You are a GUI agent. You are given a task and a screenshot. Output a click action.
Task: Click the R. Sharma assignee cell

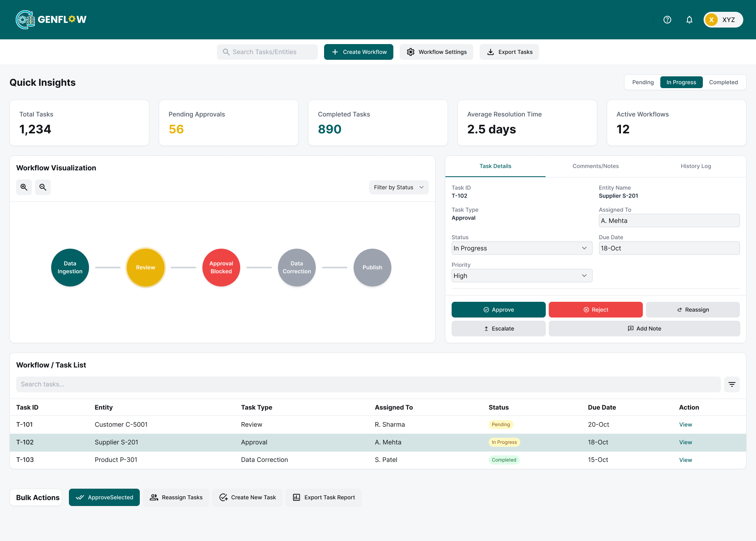[x=390, y=425]
